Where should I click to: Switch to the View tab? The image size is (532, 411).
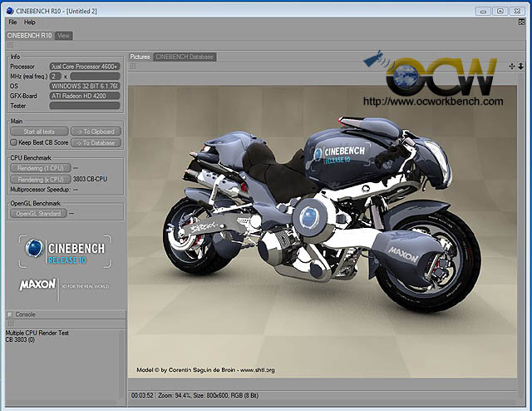coord(63,35)
